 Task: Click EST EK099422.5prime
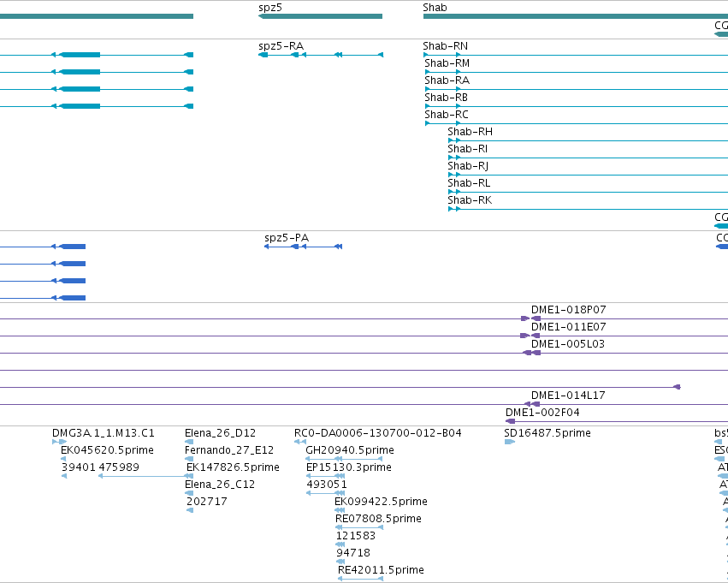point(381,502)
